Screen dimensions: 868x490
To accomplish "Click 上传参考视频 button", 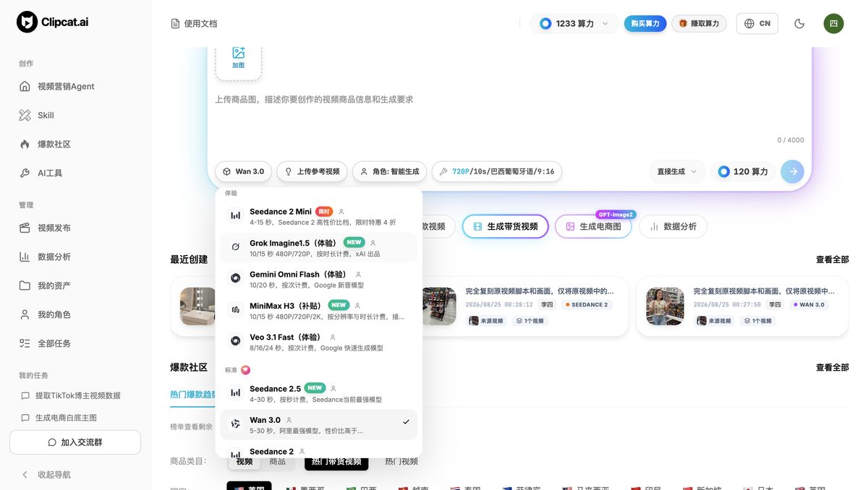I will 312,172.
